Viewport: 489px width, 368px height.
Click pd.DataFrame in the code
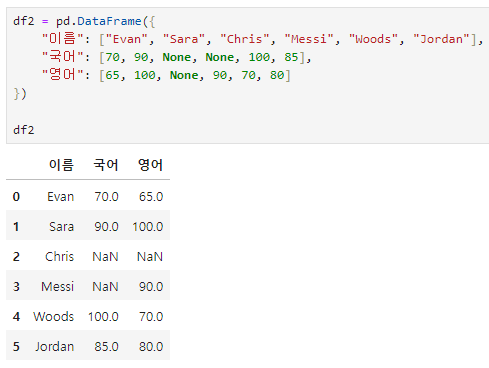(x=99, y=21)
